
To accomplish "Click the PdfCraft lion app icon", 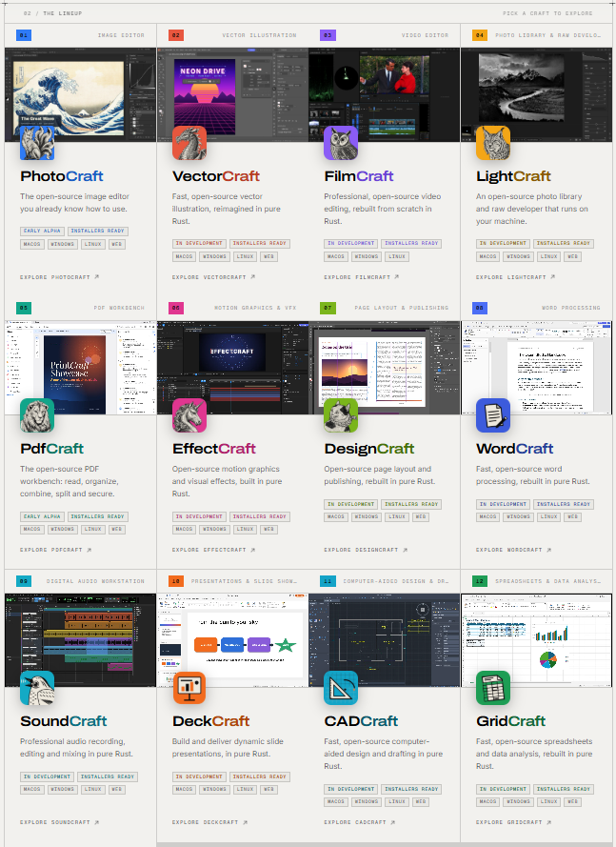I will click(37, 415).
